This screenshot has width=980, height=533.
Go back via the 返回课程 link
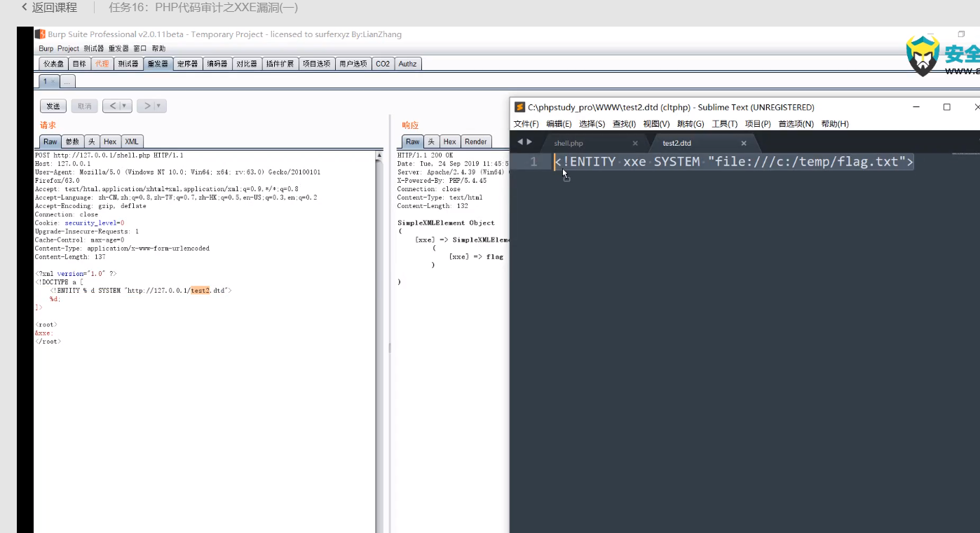tap(49, 8)
